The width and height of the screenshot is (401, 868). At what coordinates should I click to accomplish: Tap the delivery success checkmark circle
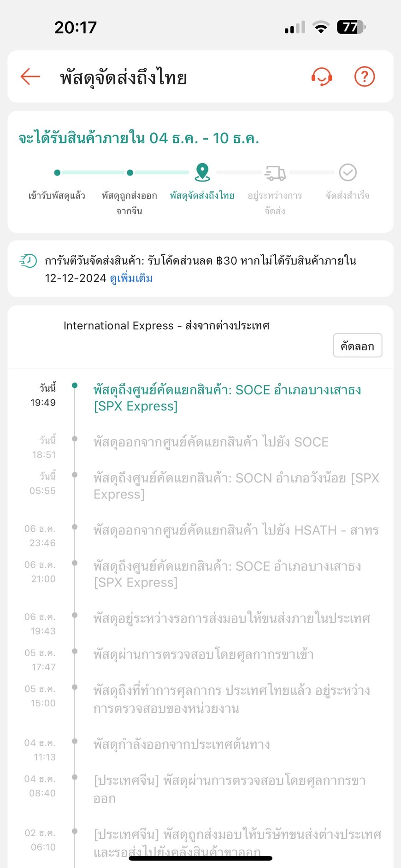point(348,172)
